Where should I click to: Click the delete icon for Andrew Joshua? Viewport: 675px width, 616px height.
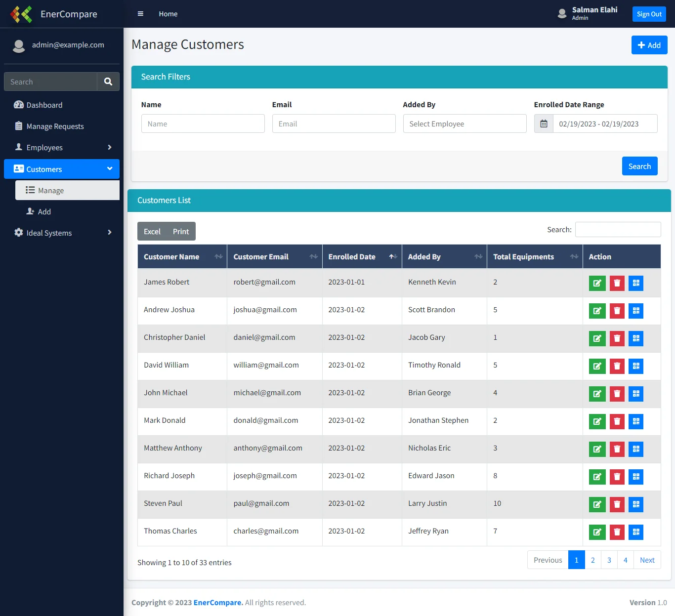pyautogui.click(x=617, y=311)
